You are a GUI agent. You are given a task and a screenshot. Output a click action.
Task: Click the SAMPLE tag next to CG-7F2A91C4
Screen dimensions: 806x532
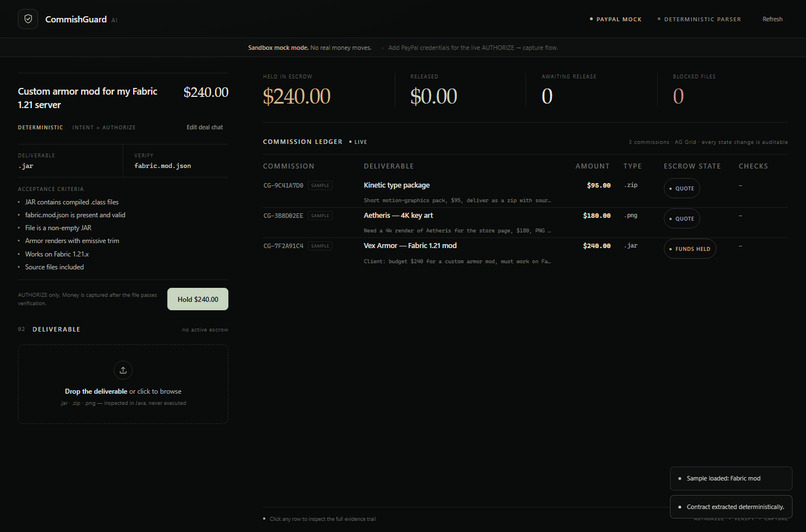320,246
